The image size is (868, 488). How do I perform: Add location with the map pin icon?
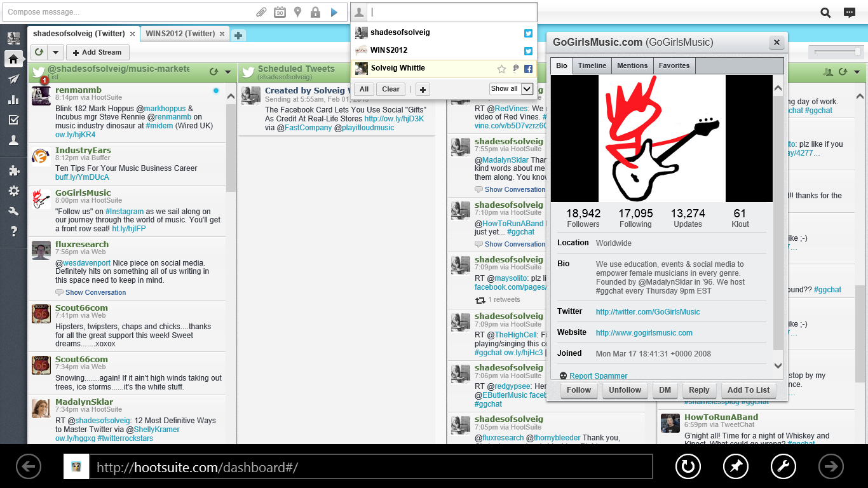pyautogui.click(x=297, y=12)
